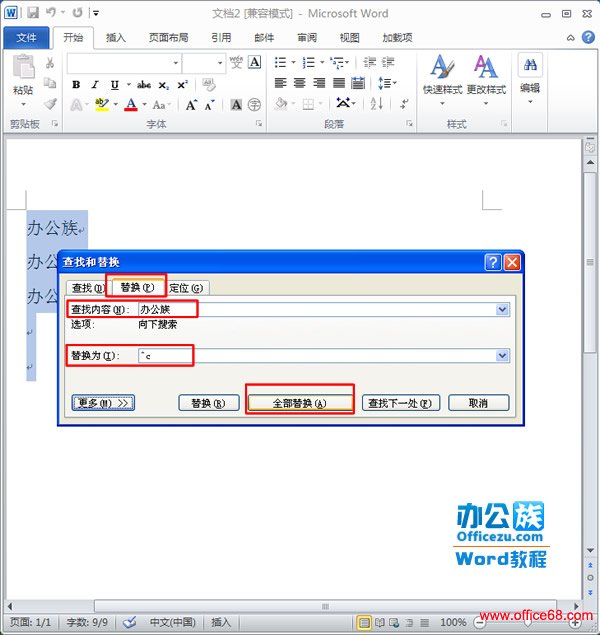Center align text
Screen dimensions: 600x635
(x=300, y=83)
